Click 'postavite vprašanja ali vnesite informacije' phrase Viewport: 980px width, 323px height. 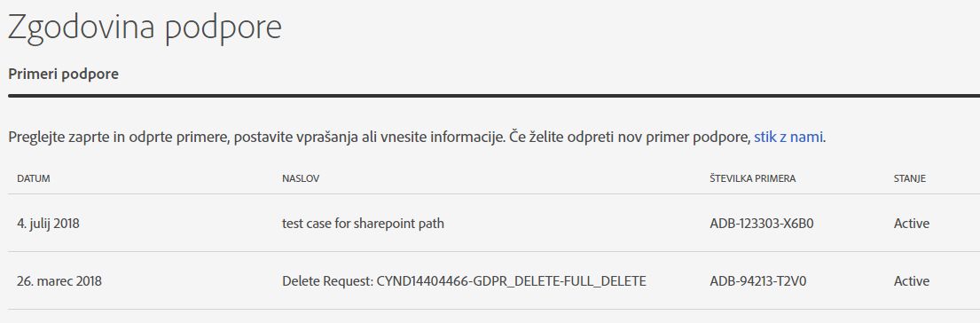[x=367, y=137]
